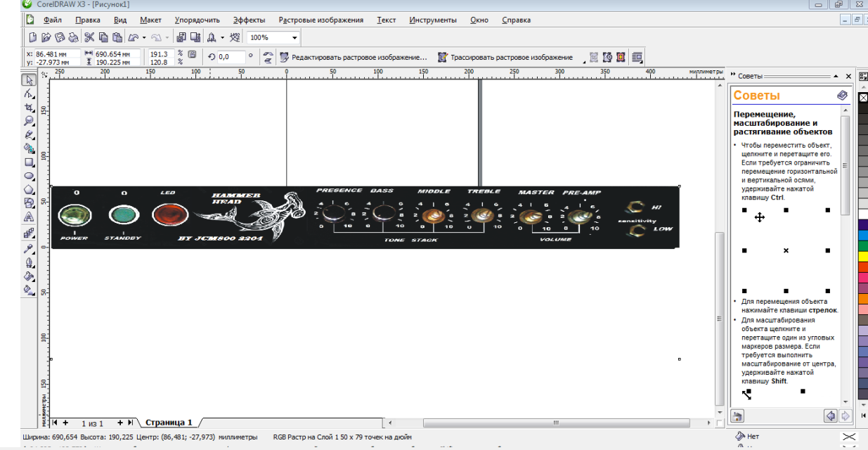This screenshot has height=450, width=868.
Task: Click the Undo arrow icon
Action: 133,37
